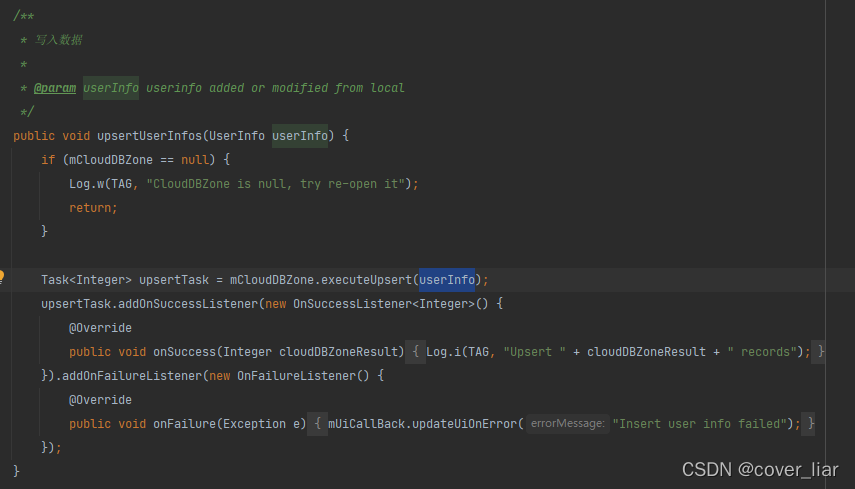Expand the folded onFailure method body
Image resolution: width=855 pixels, height=489 pixels.
coord(318,424)
